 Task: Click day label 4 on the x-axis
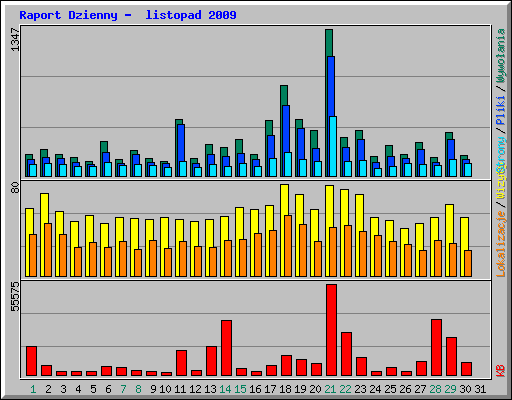[x=78, y=389]
